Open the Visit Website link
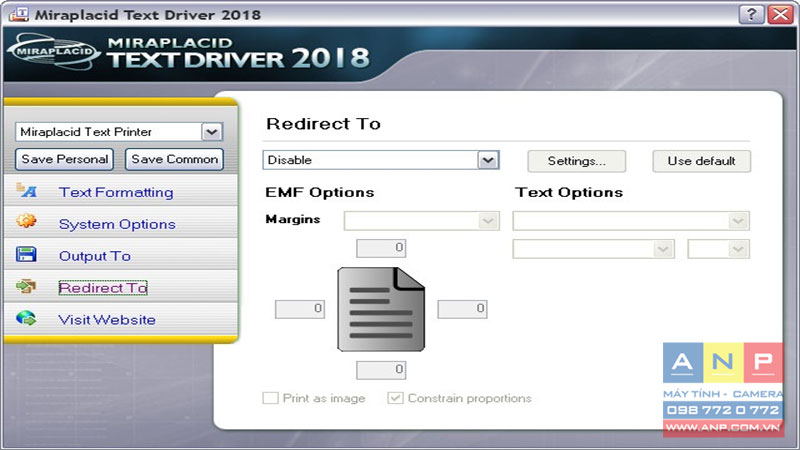The width and height of the screenshot is (800, 450). (x=107, y=320)
